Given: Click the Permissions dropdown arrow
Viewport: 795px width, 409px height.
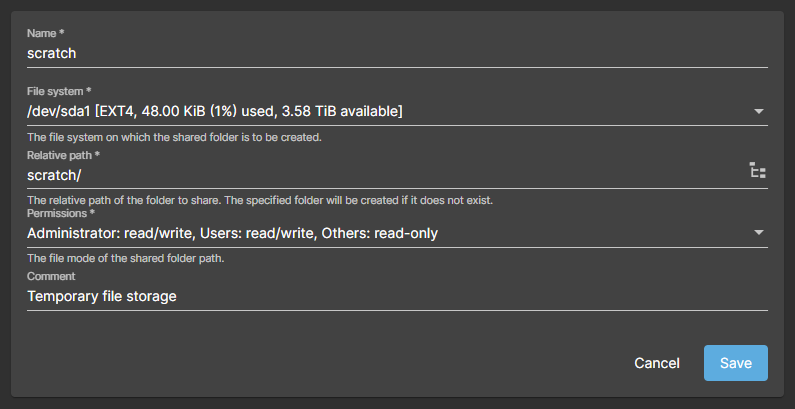Looking at the screenshot, I should click(x=758, y=233).
